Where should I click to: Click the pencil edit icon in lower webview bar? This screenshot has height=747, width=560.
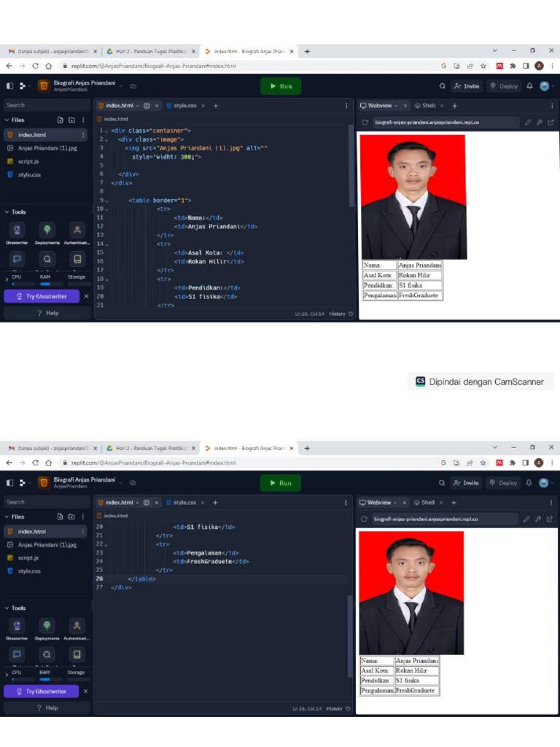click(526, 519)
